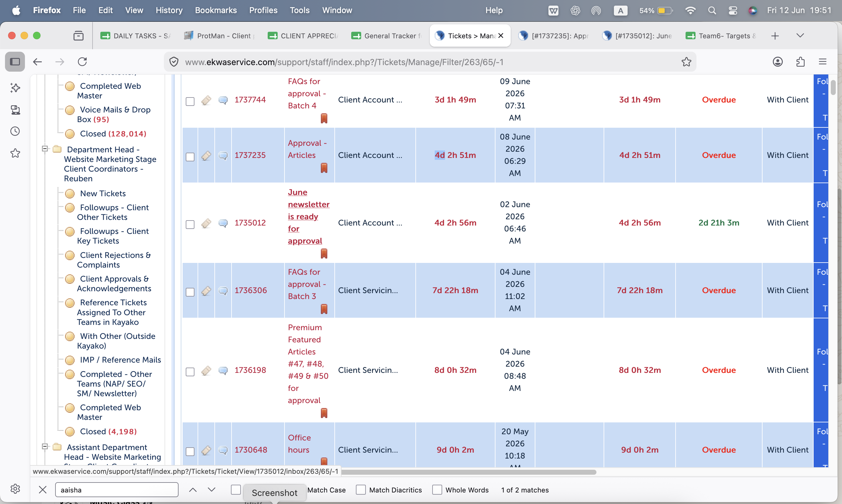This screenshot has height=504, width=842.
Task: Select checkbox for ticket 1737744
Action: (x=190, y=102)
